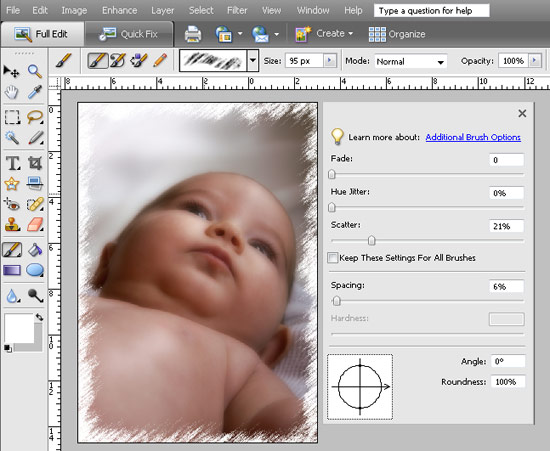This screenshot has width=550, height=451.
Task: Click the Organize button
Action: 397,34
